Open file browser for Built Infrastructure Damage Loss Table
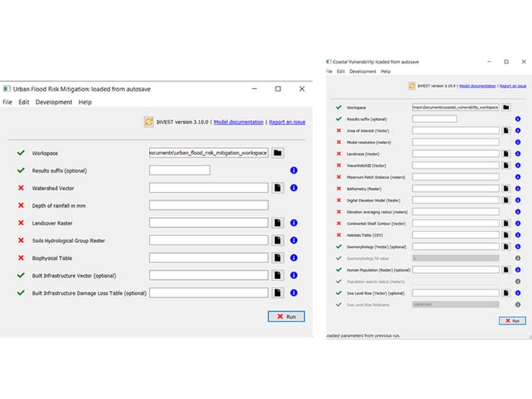532x399 pixels. point(278,292)
